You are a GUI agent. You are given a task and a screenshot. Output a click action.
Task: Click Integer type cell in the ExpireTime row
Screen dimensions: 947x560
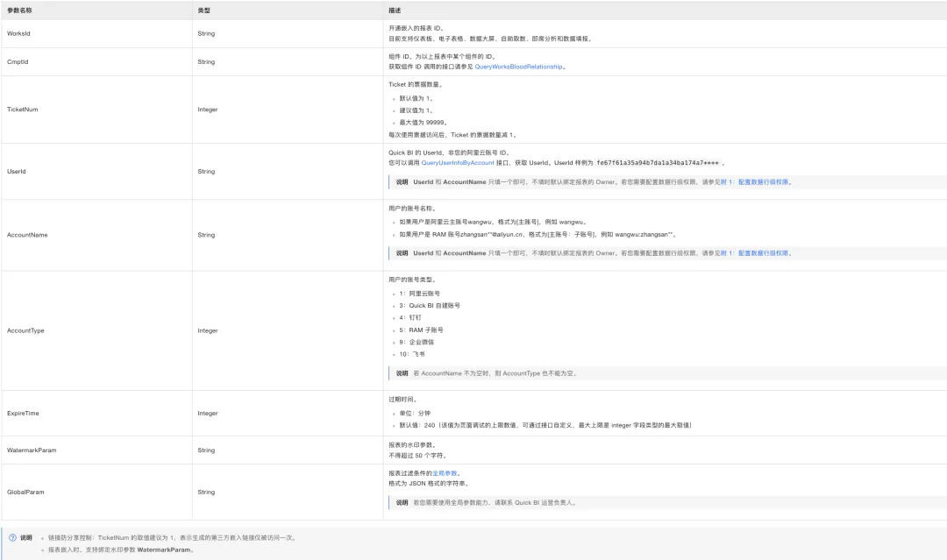pos(208,414)
